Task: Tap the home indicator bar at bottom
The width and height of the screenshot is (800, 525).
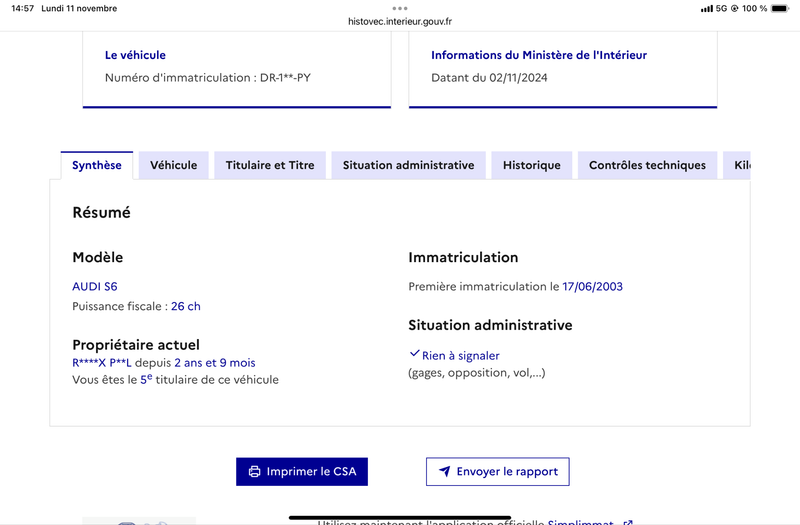Action: click(x=400, y=517)
